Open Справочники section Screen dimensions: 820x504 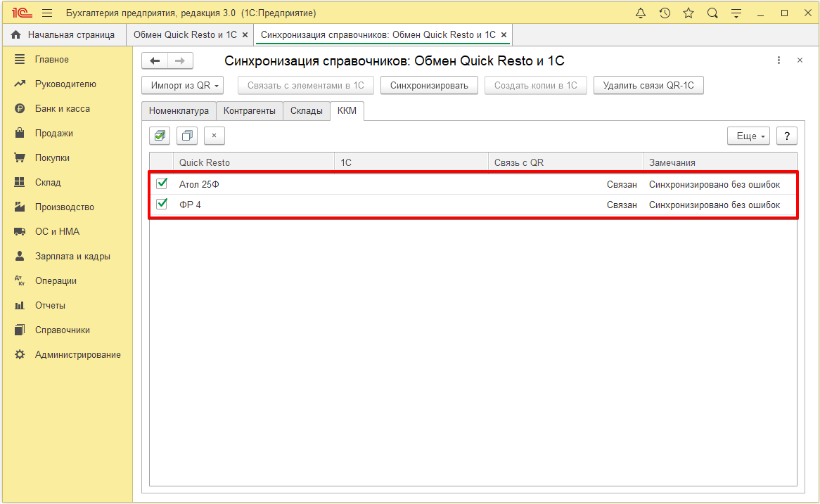tap(62, 330)
